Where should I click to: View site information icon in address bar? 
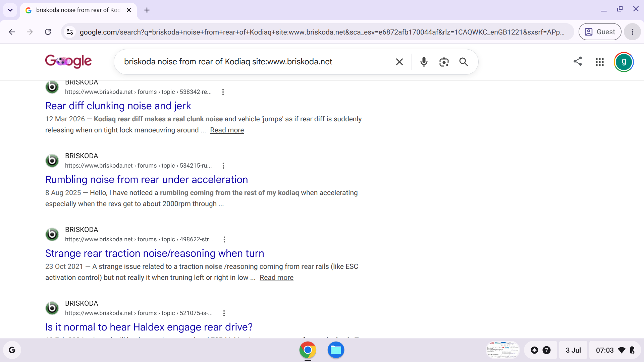click(x=70, y=32)
